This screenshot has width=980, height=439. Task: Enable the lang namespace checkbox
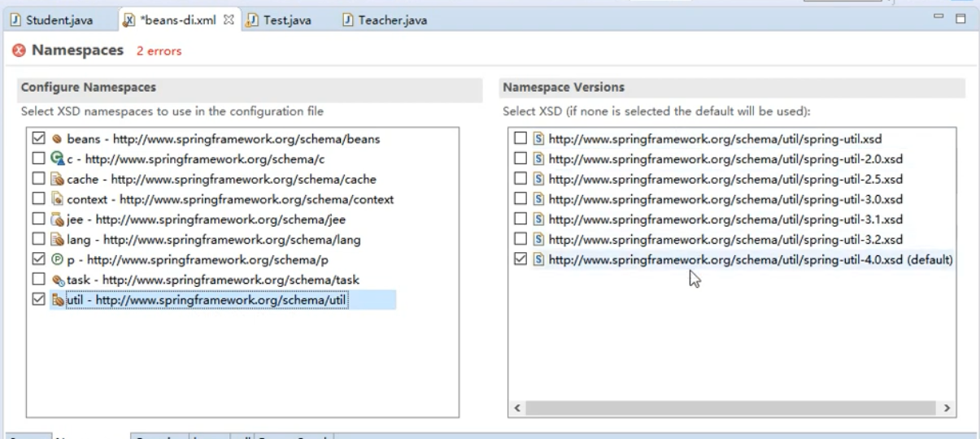pos(38,239)
